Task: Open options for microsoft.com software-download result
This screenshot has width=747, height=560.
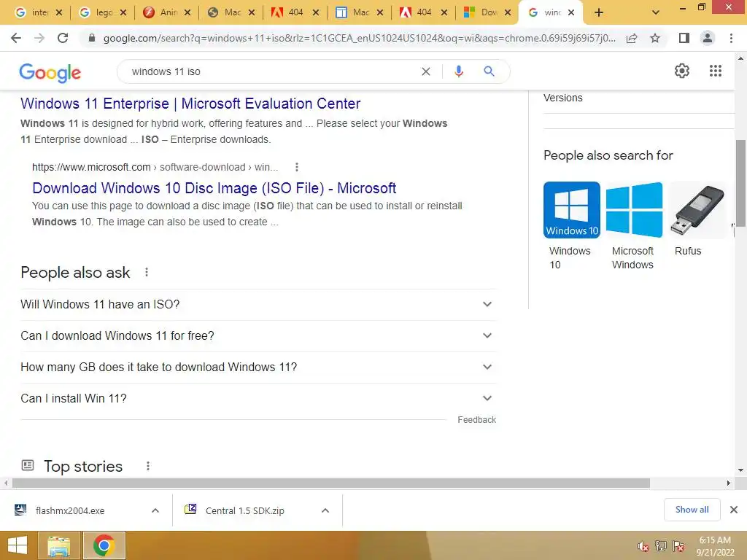Action: point(297,167)
